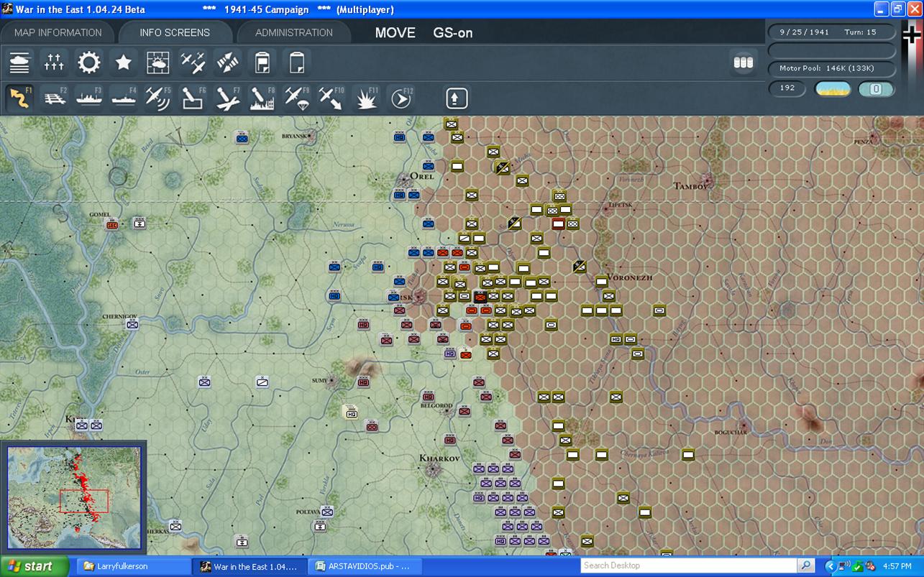Click the F11 explosion icon
924x577 pixels.
point(367,98)
